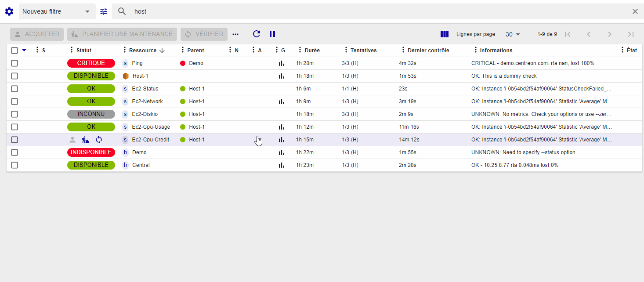Click the CRITIQUE status badge for Ping
This screenshot has height=282, width=644.
91,63
